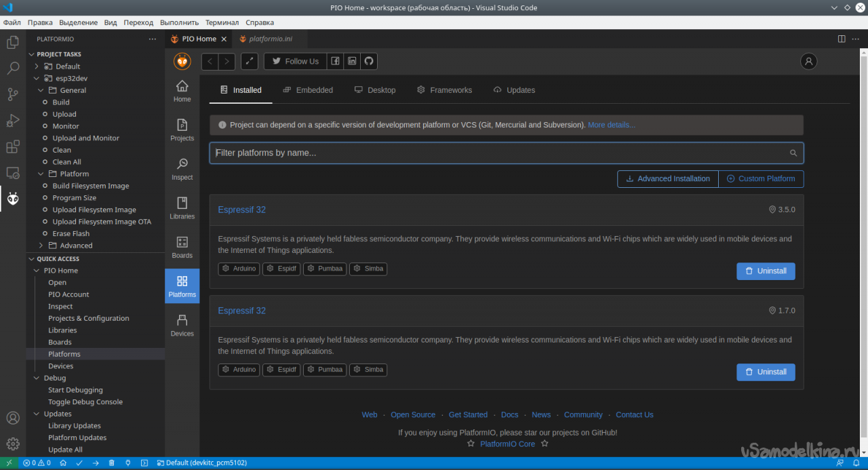Viewport: 868px width, 470px height.
Task: Focus the Filter platforms by name field
Action: [507, 153]
